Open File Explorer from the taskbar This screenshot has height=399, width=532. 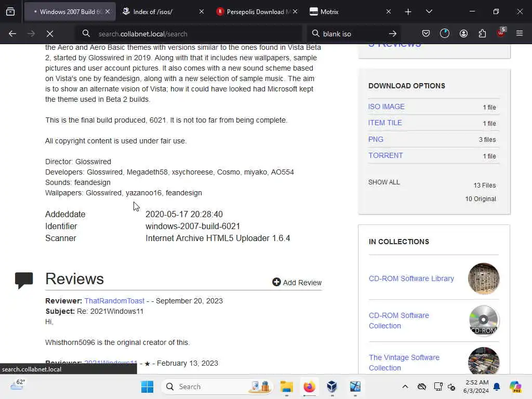click(x=286, y=387)
